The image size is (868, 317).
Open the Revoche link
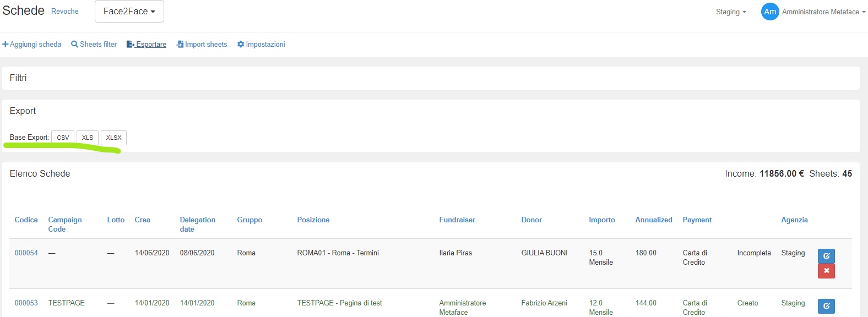click(x=65, y=12)
